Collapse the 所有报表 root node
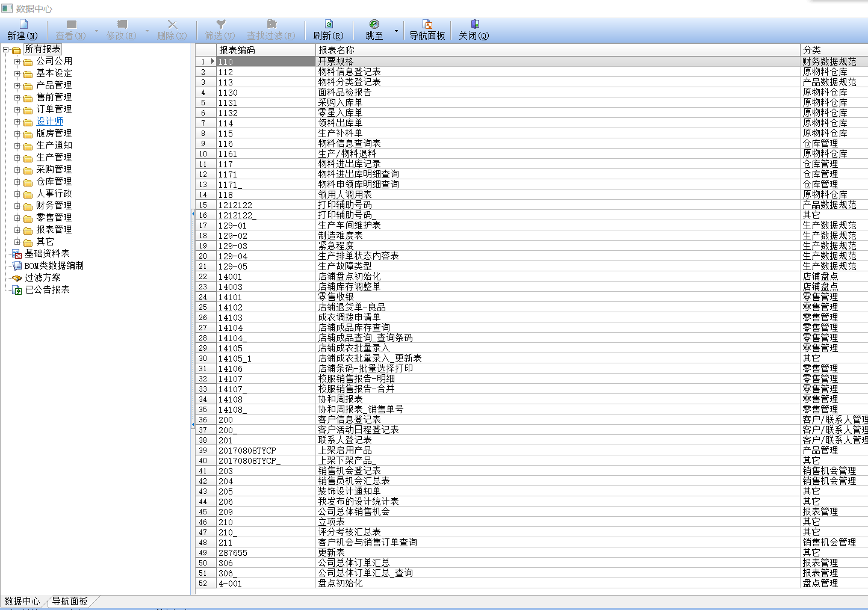The height and width of the screenshot is (610, 868). 6,49
